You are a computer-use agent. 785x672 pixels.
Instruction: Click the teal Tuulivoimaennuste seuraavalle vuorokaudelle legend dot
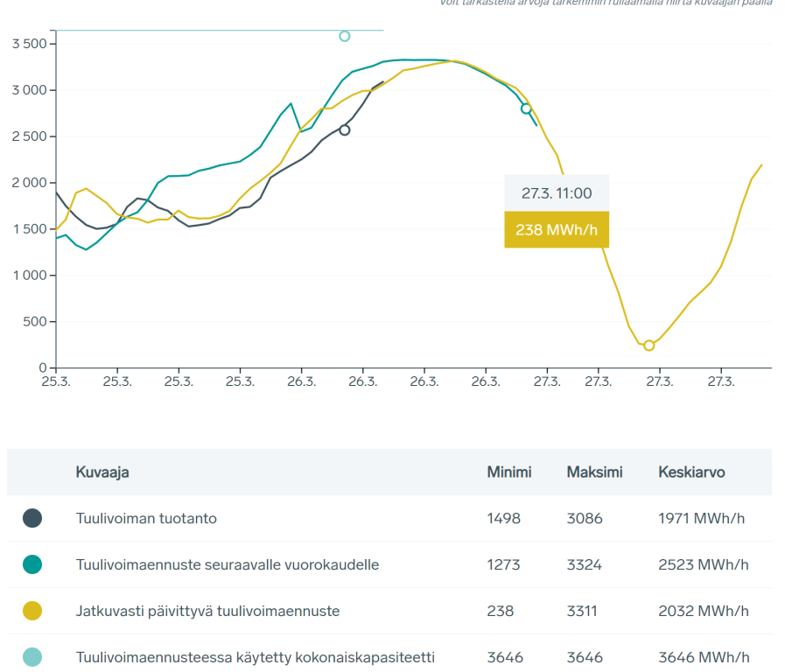pyautogui.click(x=32, y=564)
